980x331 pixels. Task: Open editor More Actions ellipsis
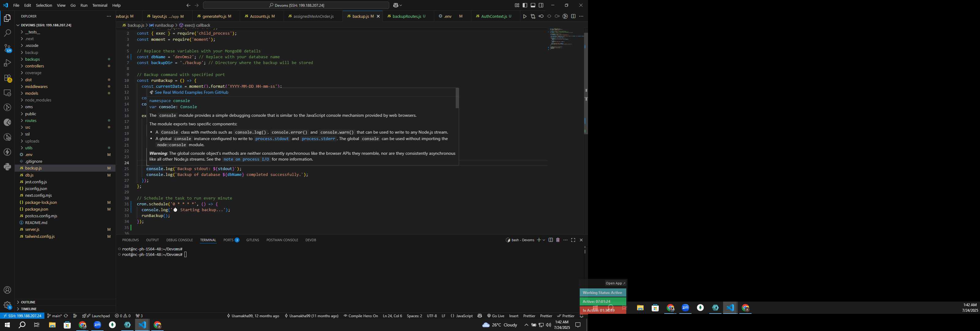coord(581,16)
